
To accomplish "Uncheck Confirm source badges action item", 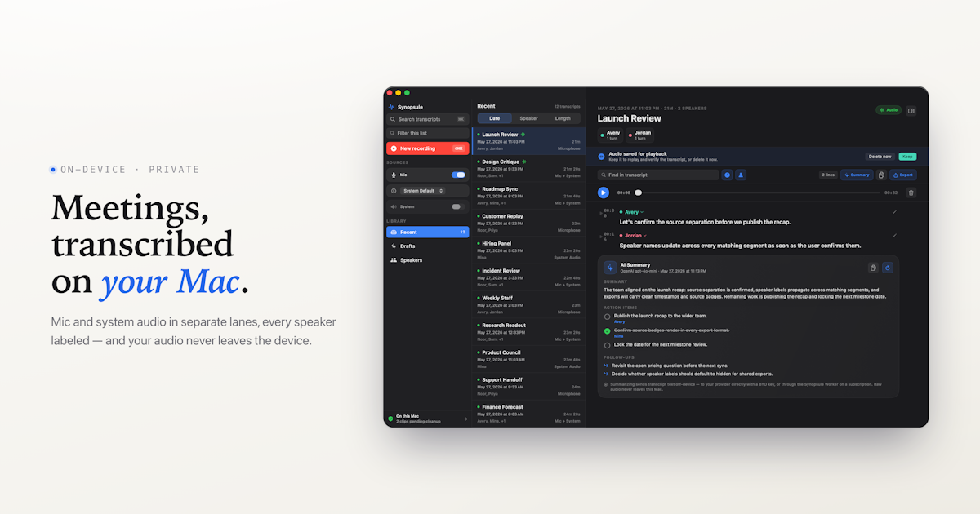I will [607, 330].
